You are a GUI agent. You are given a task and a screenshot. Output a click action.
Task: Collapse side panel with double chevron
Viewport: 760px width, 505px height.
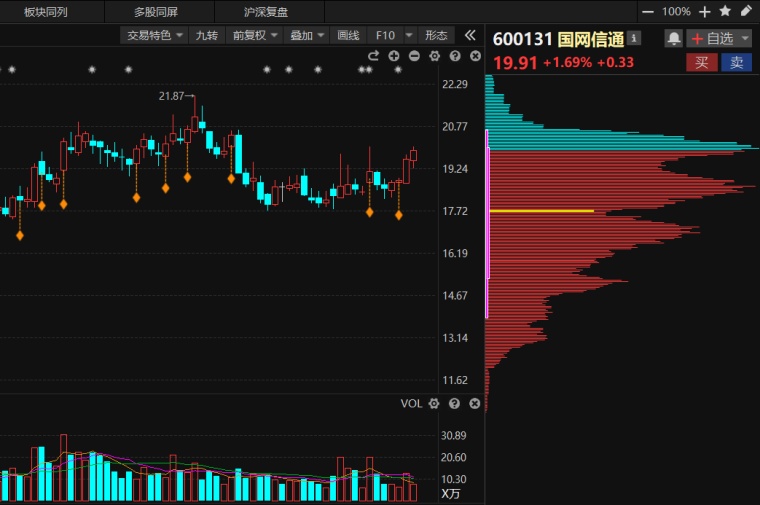470,35
